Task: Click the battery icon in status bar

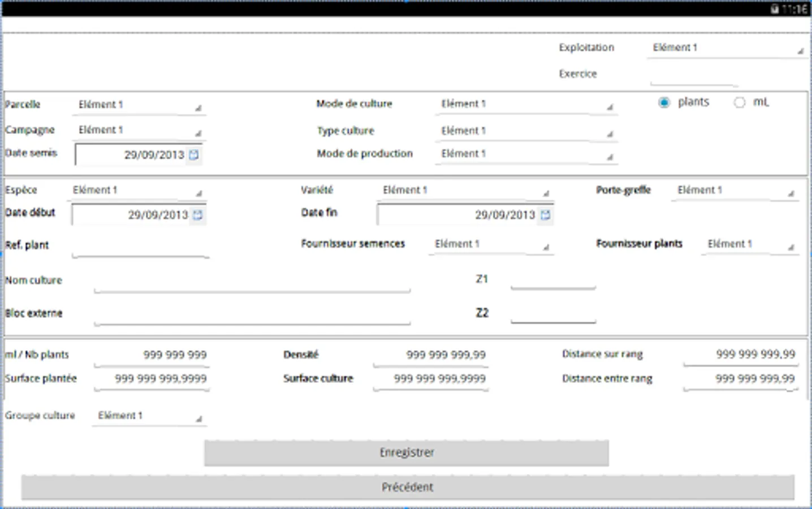Action: click(775, 9)
